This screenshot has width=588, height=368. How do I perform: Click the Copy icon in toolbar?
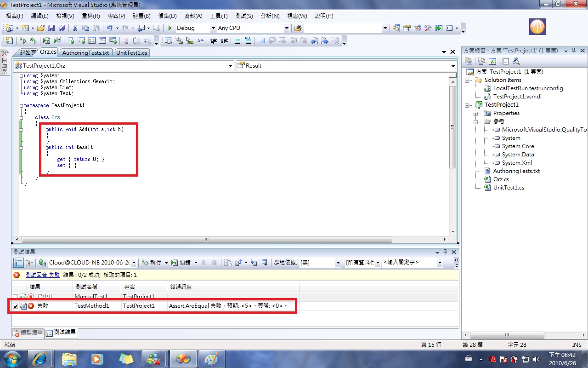point(85,28)
